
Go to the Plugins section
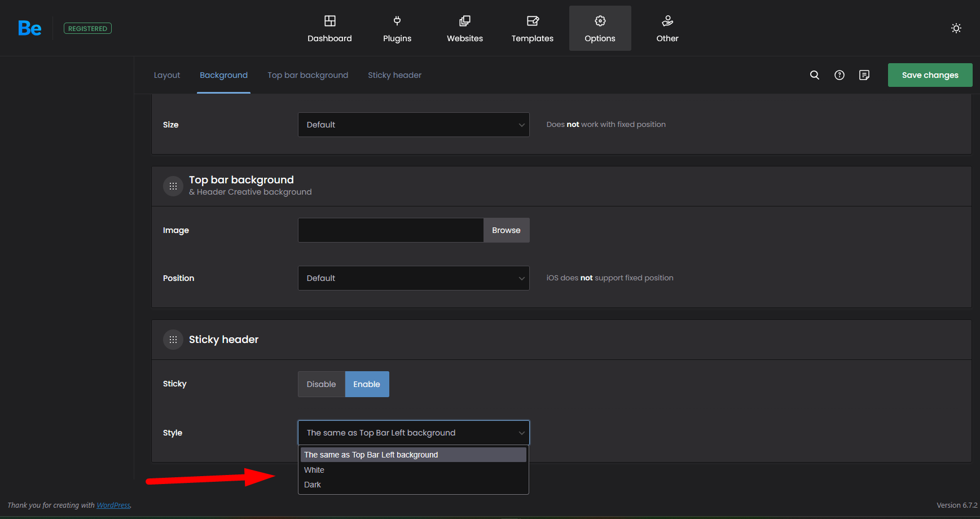tap(397, 29)
